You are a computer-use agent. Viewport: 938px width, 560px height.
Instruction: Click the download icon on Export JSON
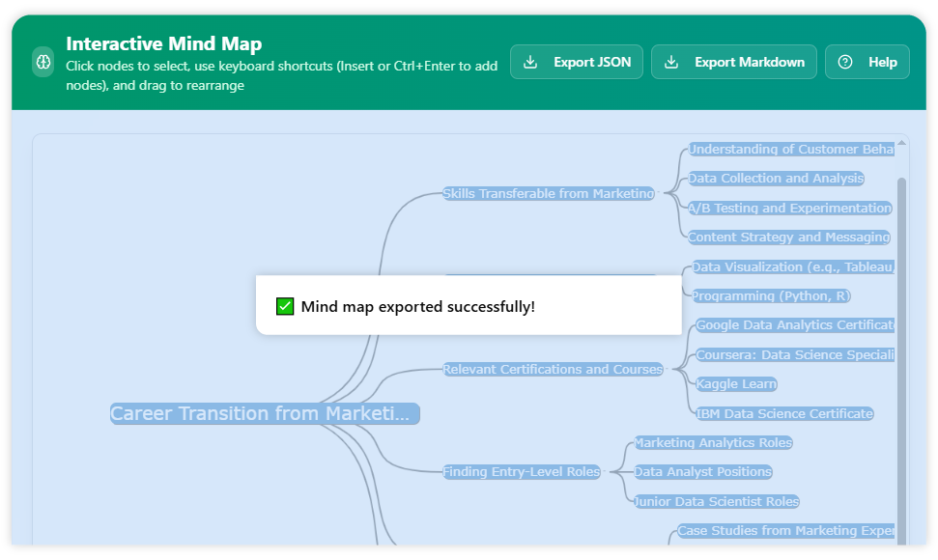[x=530, y=62]
